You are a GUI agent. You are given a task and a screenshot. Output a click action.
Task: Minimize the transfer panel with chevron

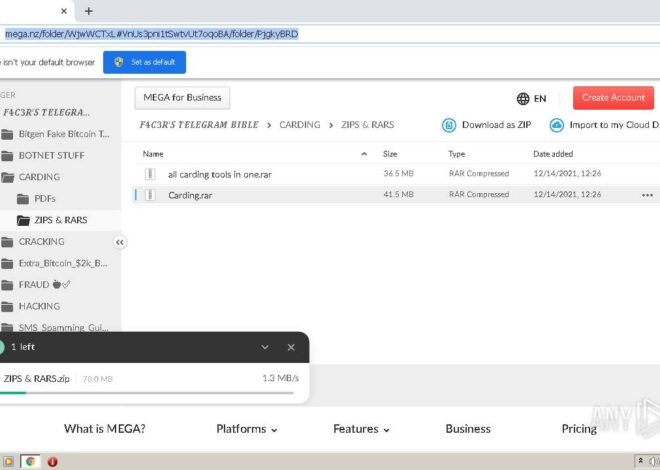click(265, 348)
